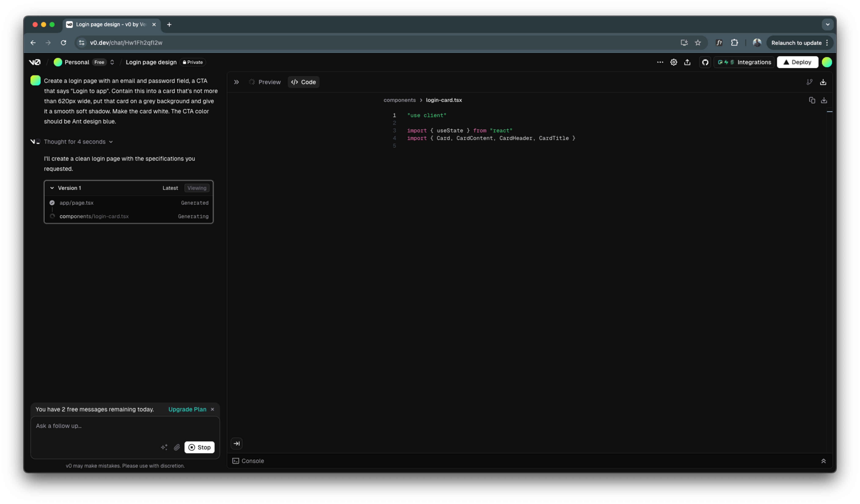Click the code minimap scrollbar marker
Screen dimensions: 860x504
(x=829, y=111)
